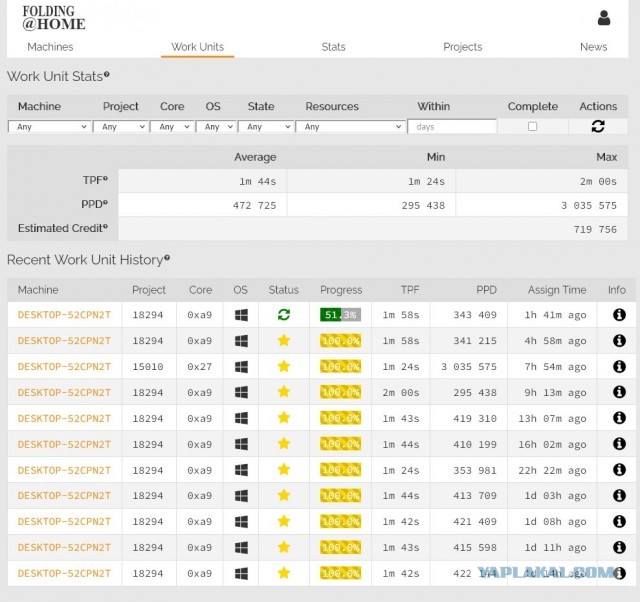This screenshot has height=602, width=640.
Task: Click the star status icon in the 15010 project row
Action: 284,366
